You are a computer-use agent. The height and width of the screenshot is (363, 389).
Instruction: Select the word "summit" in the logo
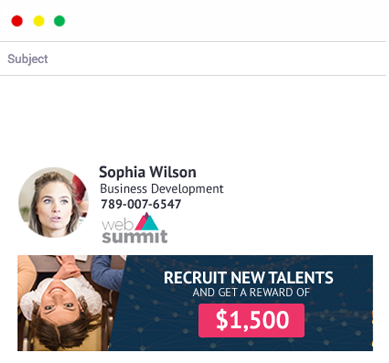pos(135,236)
